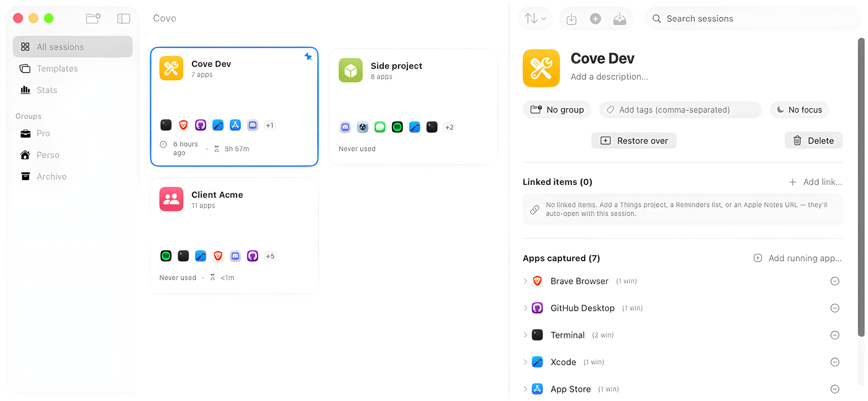Select the Client Acme session card

click(x=234, y=235)
